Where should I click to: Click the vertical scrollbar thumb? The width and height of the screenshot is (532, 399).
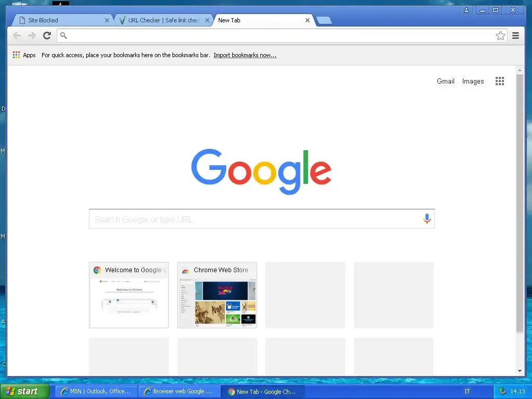pos(520,203)
